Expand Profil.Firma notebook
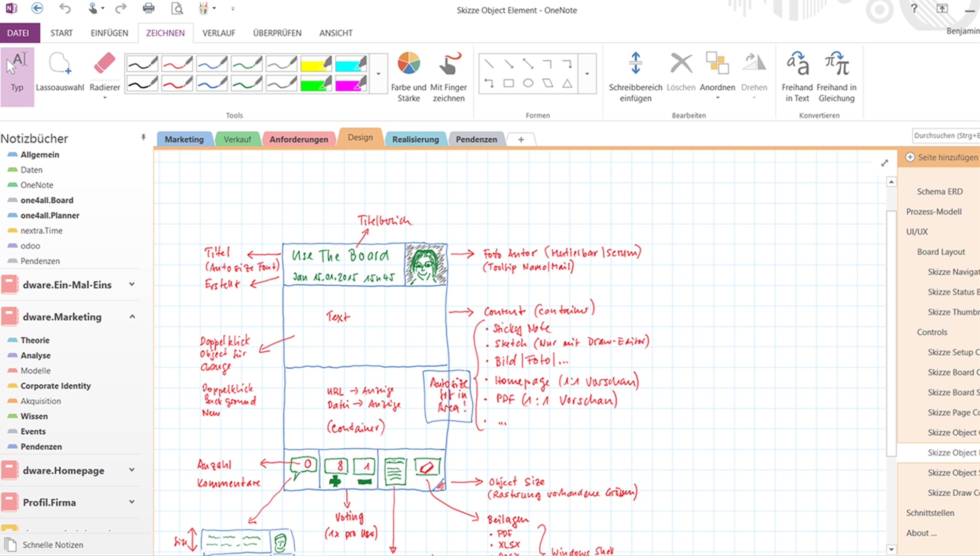This screenshot has height=556, width=980. 132,502
